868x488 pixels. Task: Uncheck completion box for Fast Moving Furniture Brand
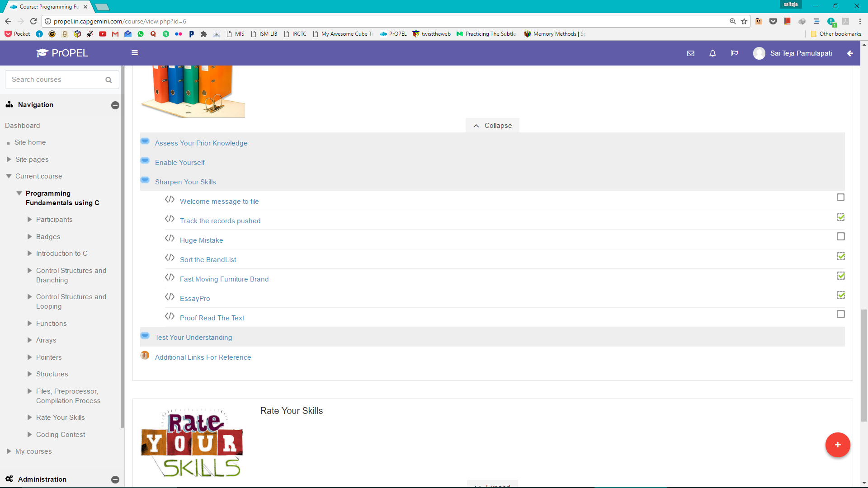(x=840, y=276)
